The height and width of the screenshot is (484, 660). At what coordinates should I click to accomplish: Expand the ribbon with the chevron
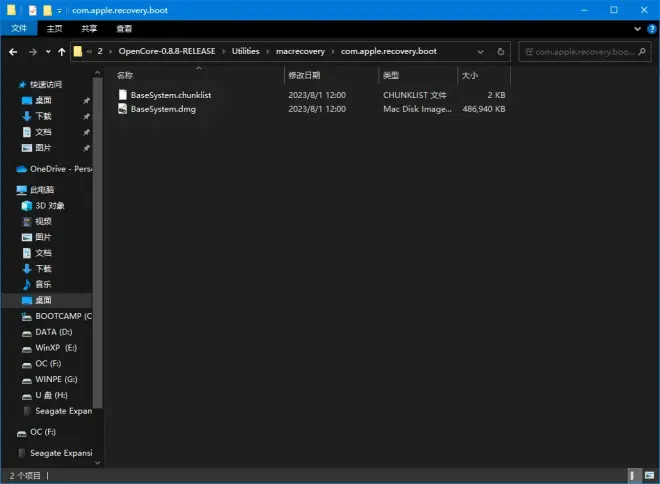point(637,29)
